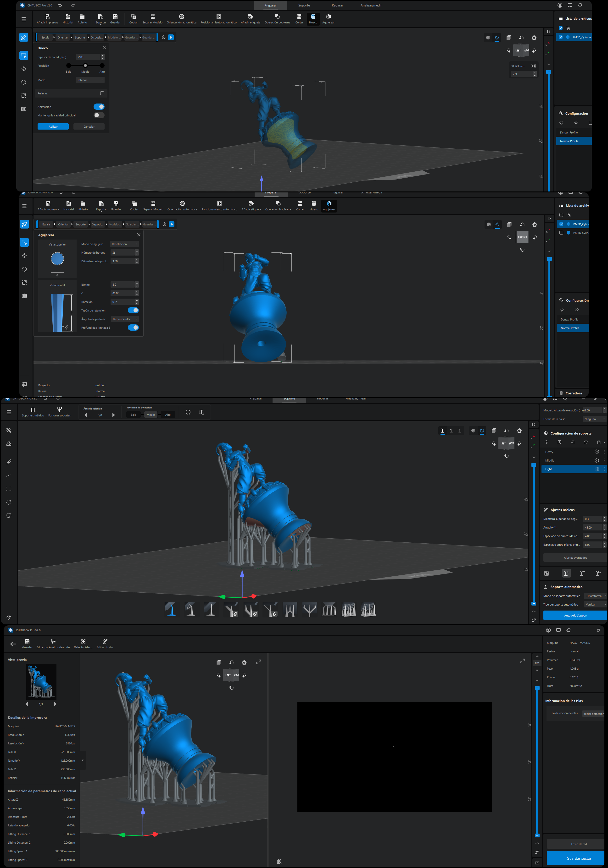
Task: Open Tipo de soporte automático Vertical dropdown
Action: 595,605
